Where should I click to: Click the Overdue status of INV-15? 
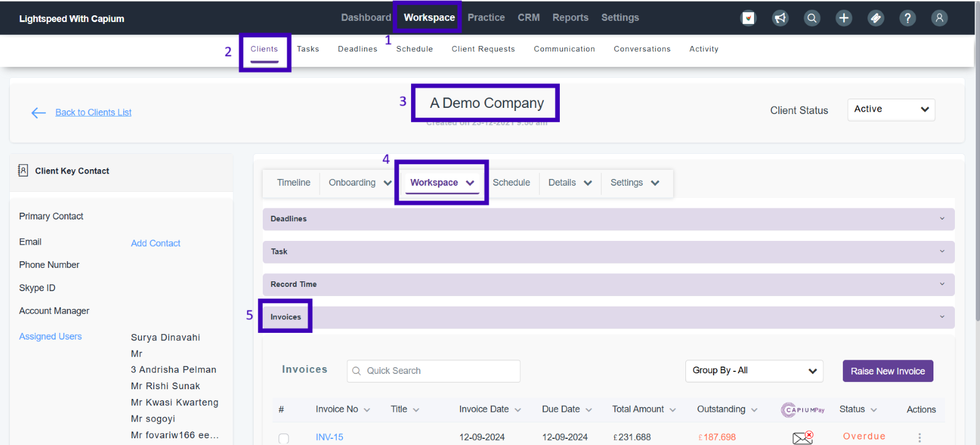(x=864, y=436)
